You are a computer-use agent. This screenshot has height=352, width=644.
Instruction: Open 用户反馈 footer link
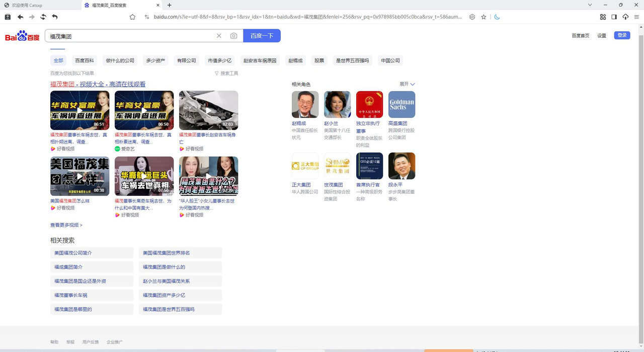tap(91, 342)
